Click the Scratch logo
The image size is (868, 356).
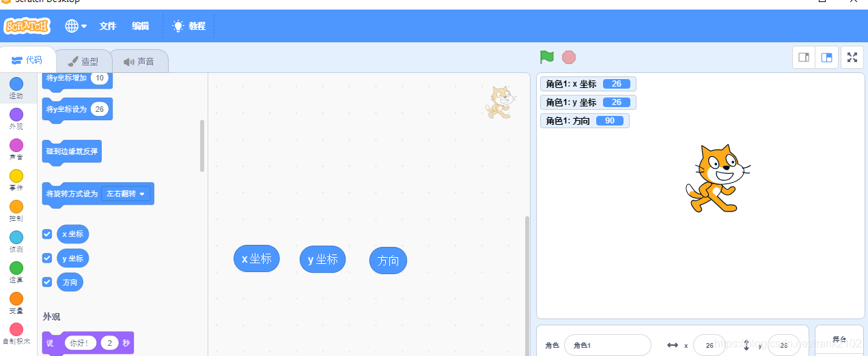(27, 26)
